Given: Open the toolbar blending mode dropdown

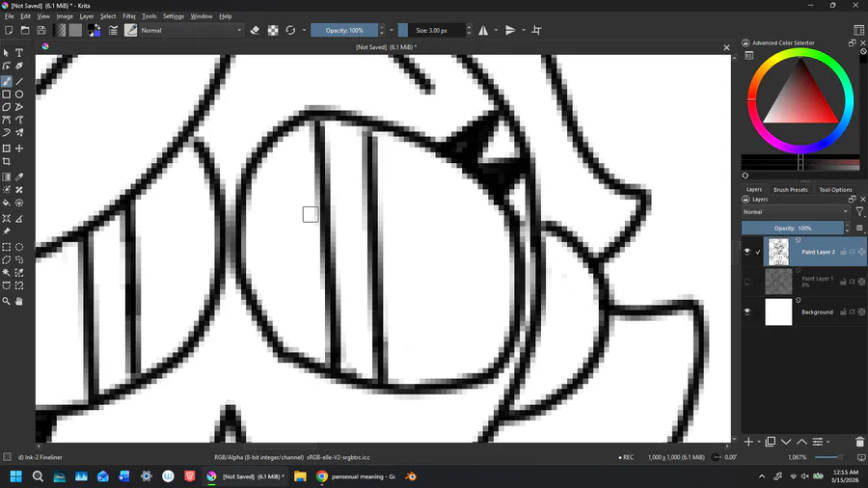Looking at the screenshot, I should pyautogui.click(x=190, y=31).
